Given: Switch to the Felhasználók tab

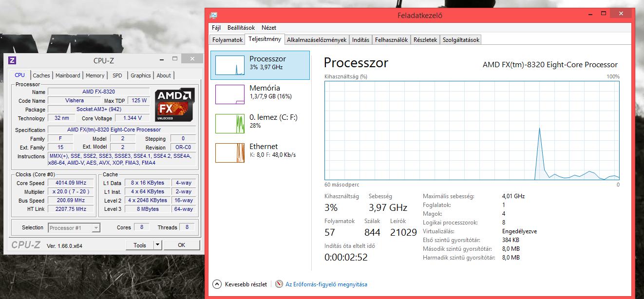Looking at the screenshot, I should pyautogui.click(x=391, y=40).
